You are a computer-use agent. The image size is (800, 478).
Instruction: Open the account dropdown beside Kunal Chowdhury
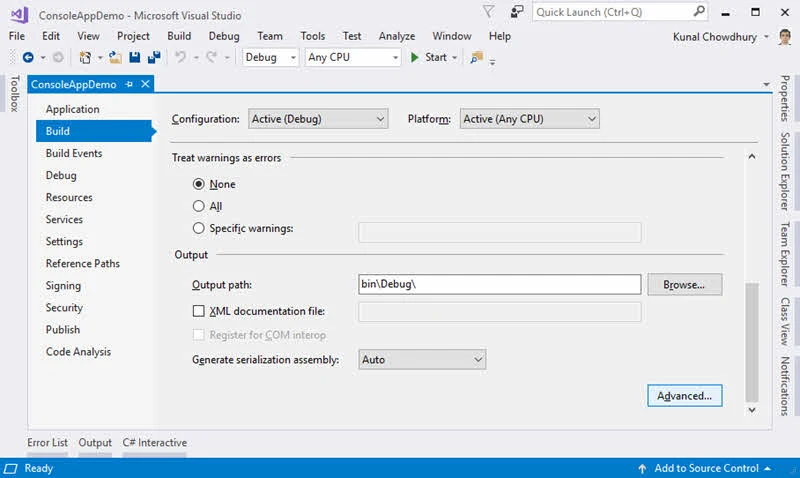[766, 37]
